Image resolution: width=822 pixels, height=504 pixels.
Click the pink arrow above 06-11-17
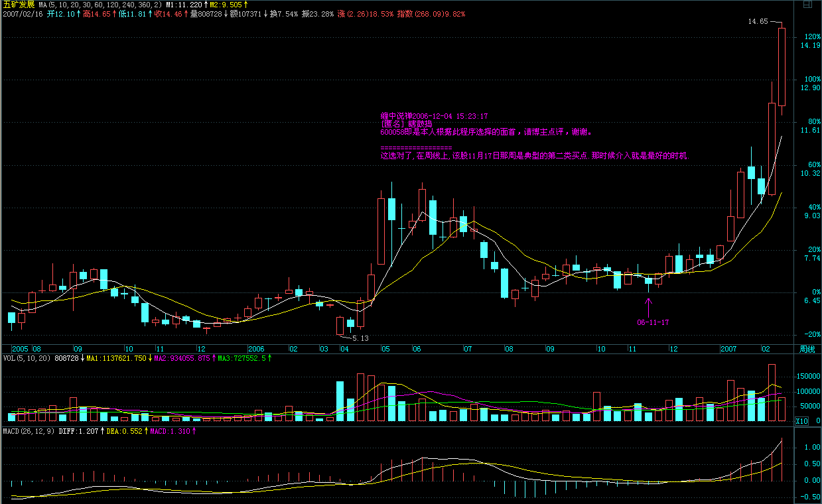pos(649,306)
